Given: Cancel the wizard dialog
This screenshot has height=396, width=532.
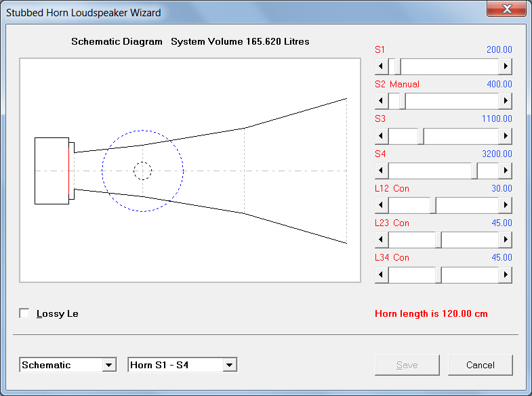Looking at the screenshot, I should pos(480,365).
